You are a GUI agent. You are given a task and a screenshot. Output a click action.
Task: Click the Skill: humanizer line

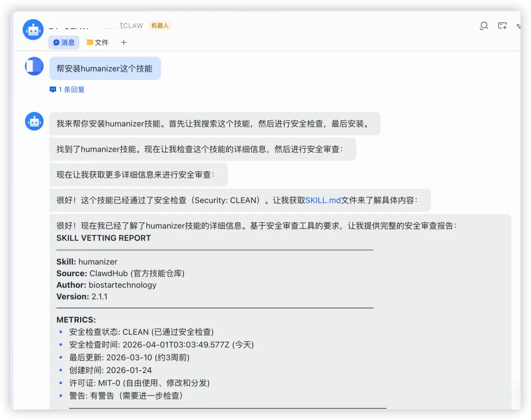click(87, 262)
